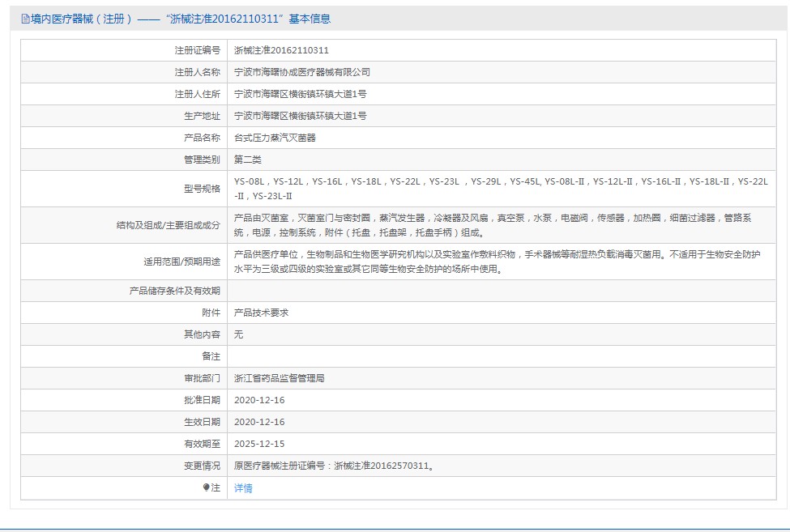
Task: Select the 批准日期 label
Action: (x=202, y=400)
